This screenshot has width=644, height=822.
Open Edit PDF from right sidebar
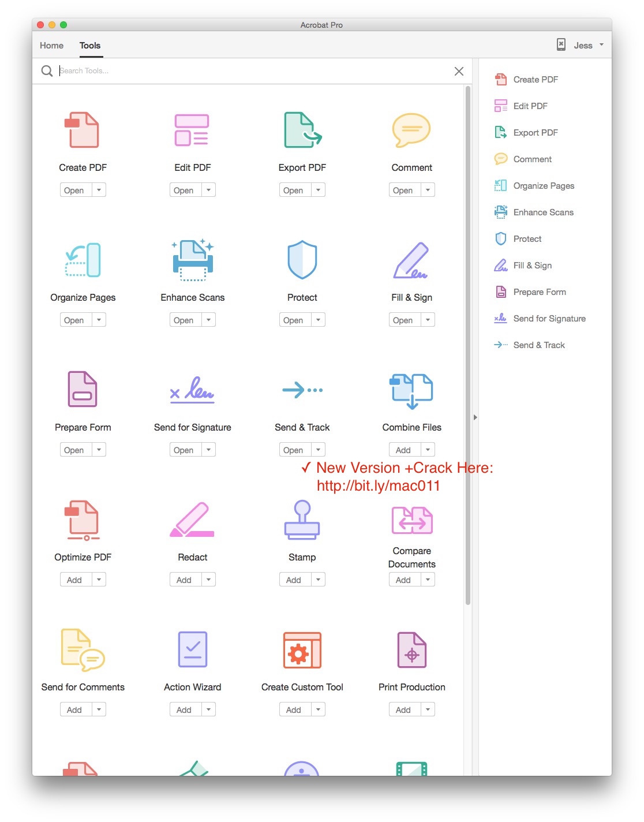pyautogui.click(x=521, y=106)
